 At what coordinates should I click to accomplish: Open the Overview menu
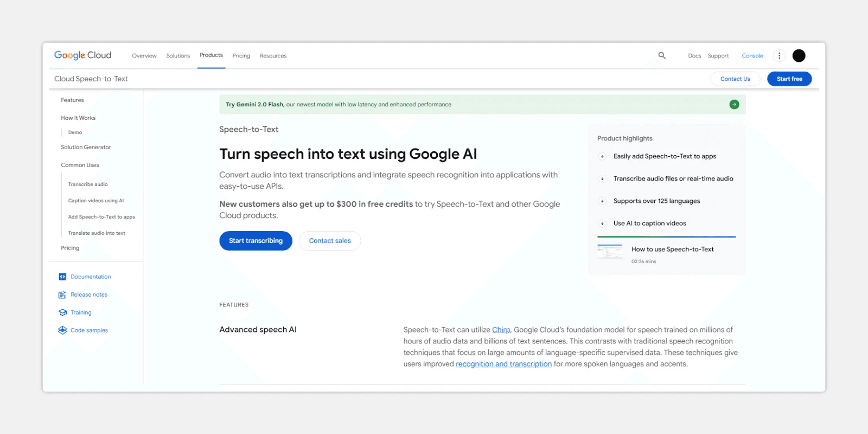pyautogui.click(x=144, y=56)
